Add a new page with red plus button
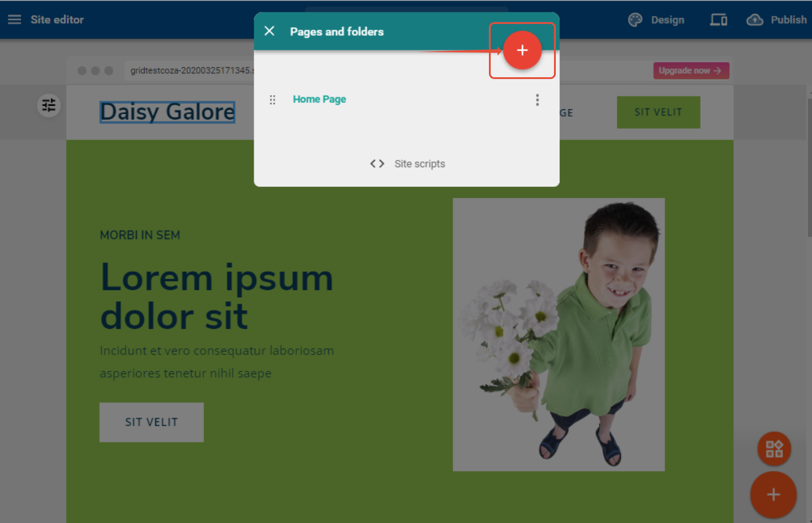This screenshot has height=523, width=812. 522,50
